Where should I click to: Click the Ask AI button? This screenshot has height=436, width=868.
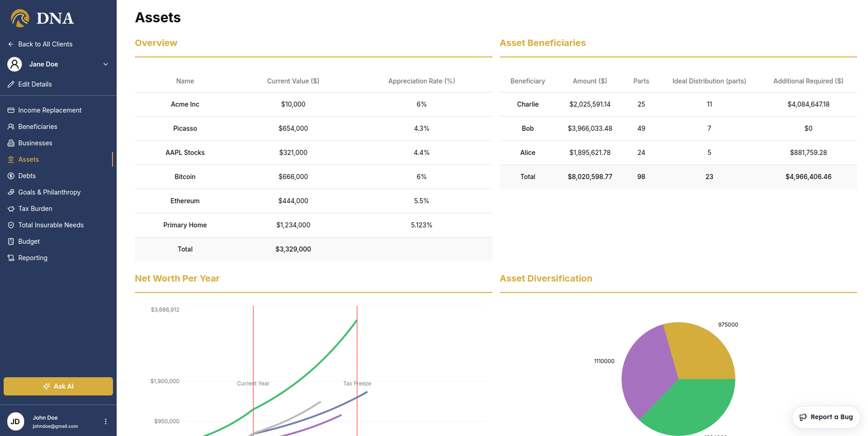(58, 386)
